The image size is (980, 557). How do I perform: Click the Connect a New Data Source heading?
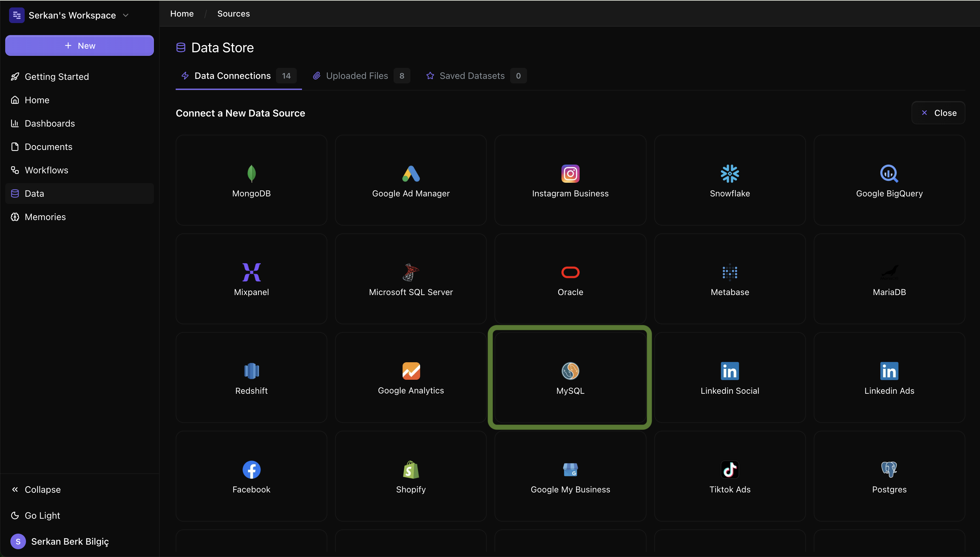(240, 113)
